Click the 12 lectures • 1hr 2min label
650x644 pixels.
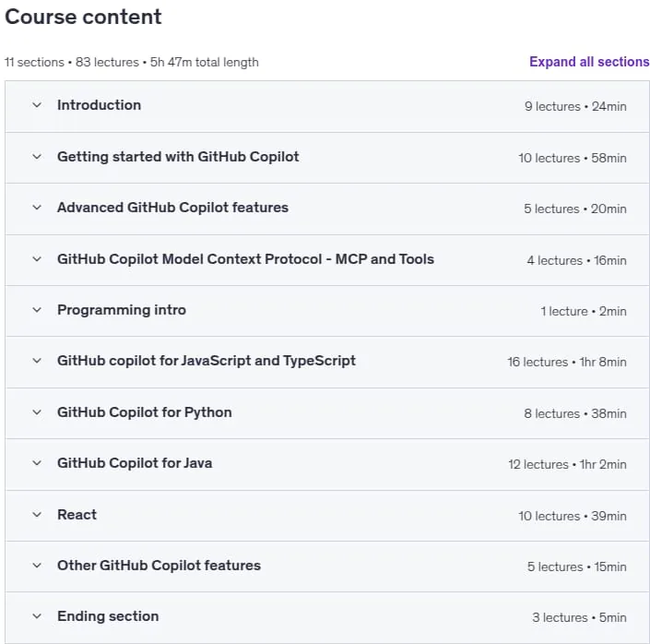[567, 464]
